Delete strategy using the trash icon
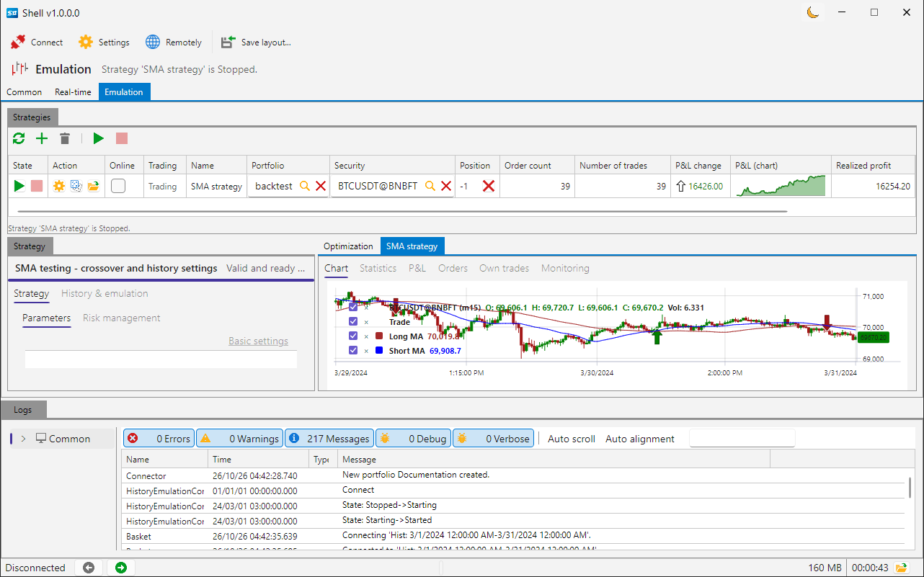Image resolution: width=924 pixels, height=577 pixels. 65,138
